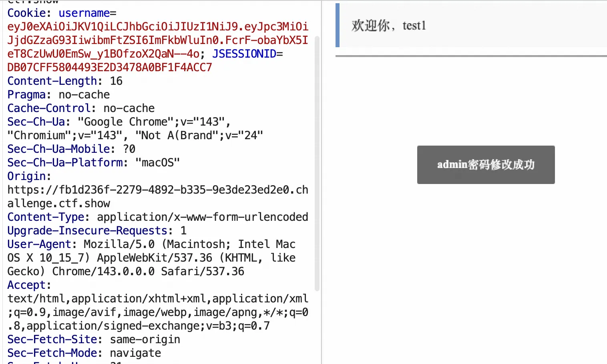The width and height of the screenshot is (607, 364).
Task: Select the Cookie header name
Action: tap(26, 13)
